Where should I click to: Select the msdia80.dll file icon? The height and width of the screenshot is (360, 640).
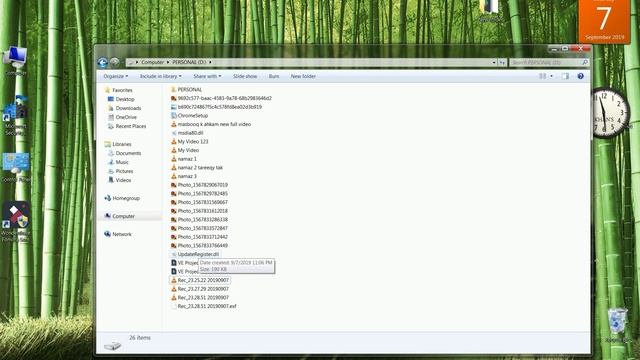point(173,133)
